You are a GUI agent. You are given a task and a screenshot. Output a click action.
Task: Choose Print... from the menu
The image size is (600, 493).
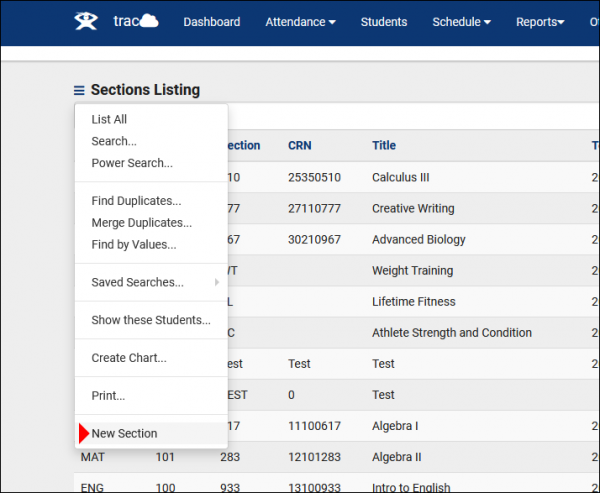(108, 396)
